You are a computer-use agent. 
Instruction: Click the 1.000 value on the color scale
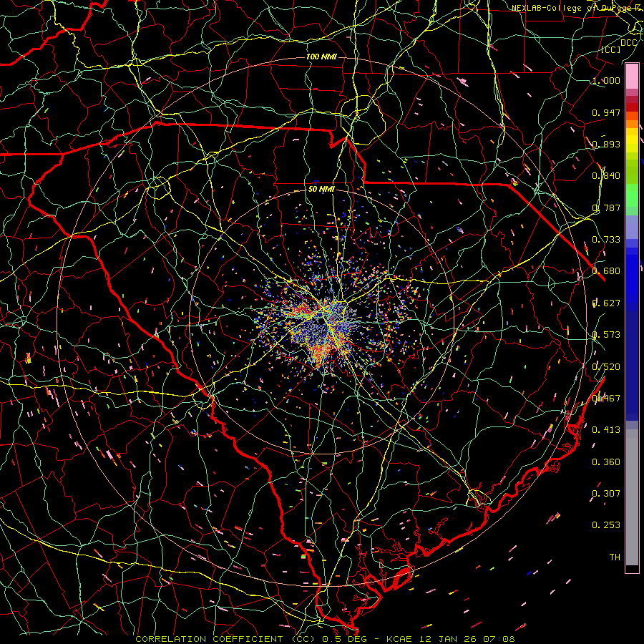[606, 80]
